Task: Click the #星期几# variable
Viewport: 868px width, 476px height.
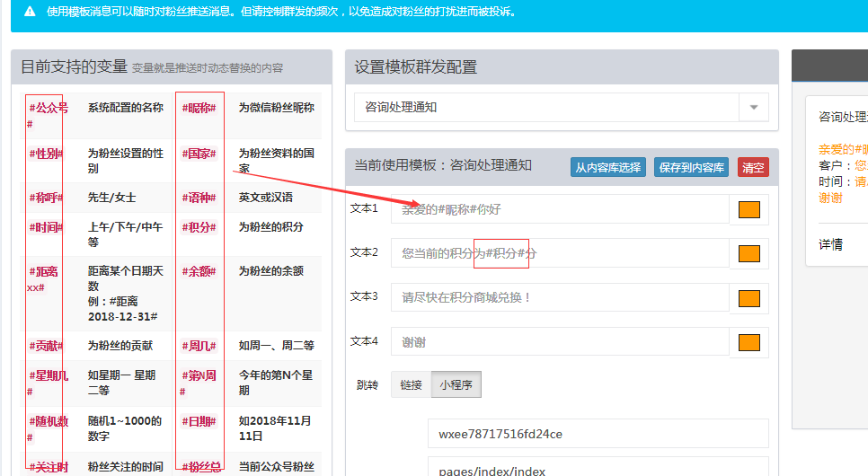Action: [x=48, y=383]
